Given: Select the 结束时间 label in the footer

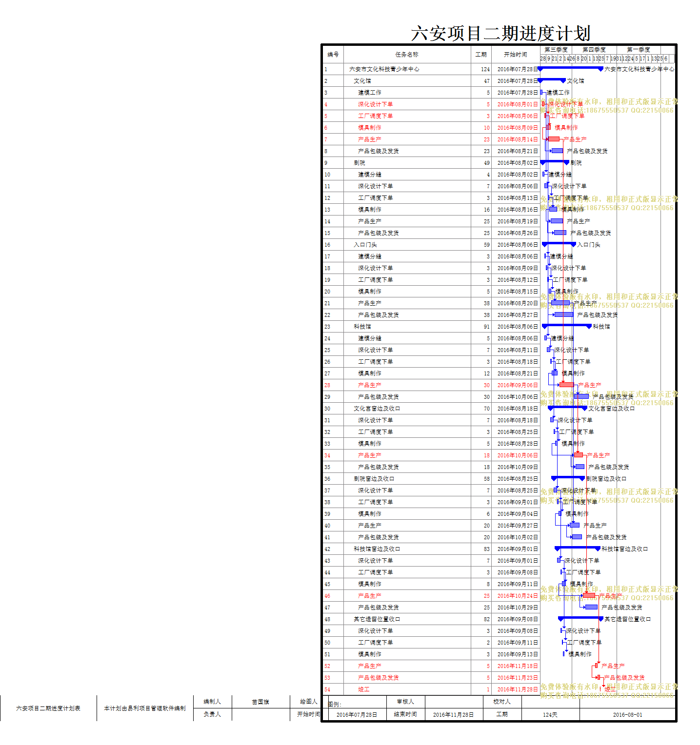Looking at the screenshot, I should point(405,714).
